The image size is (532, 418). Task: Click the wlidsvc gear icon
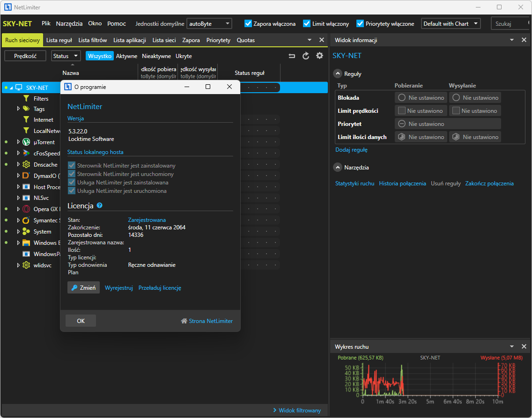coord(26,265)
